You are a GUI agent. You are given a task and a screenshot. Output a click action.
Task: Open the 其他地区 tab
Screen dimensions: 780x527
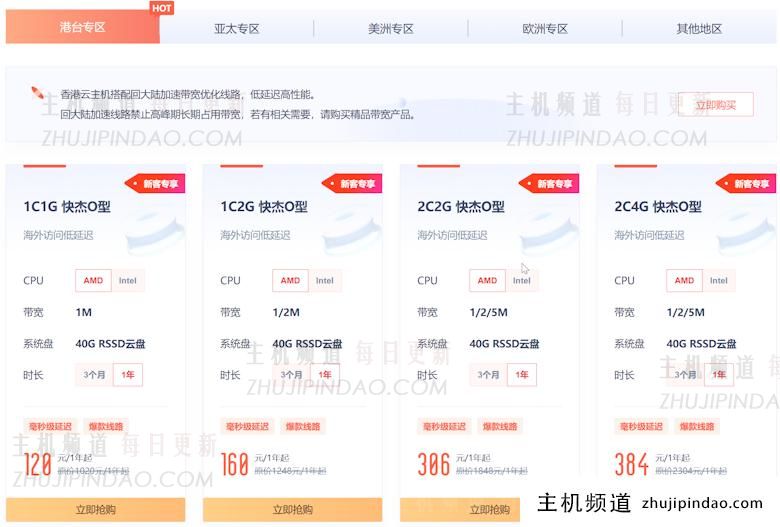coord(699,29)
